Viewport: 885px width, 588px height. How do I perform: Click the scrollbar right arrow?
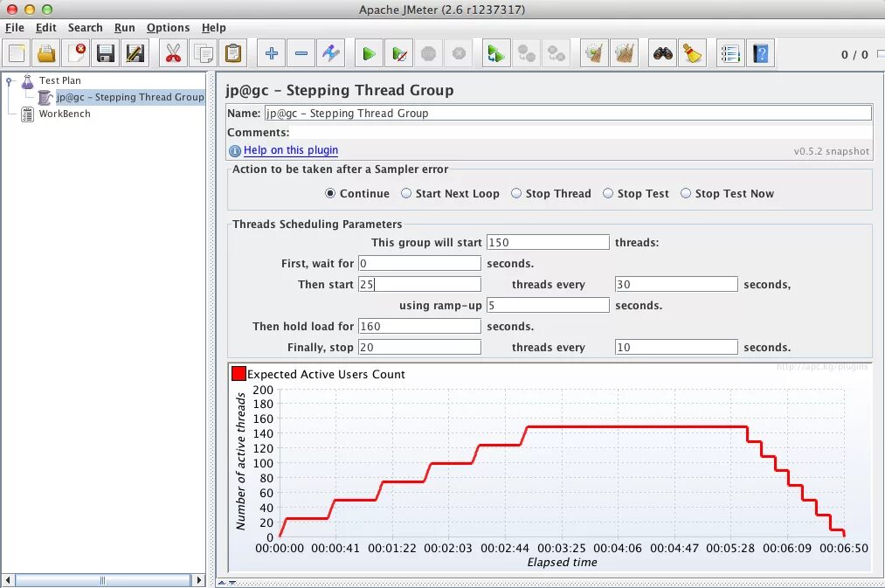pyautogui.click(x=198, y=579)
